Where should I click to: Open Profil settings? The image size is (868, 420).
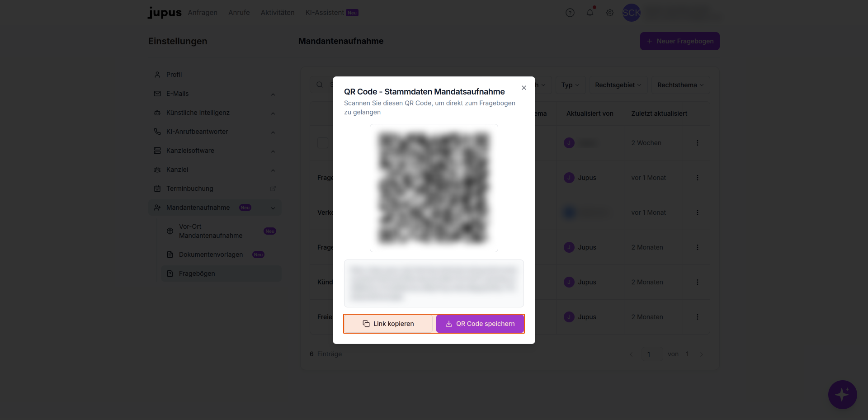(215, 75)
